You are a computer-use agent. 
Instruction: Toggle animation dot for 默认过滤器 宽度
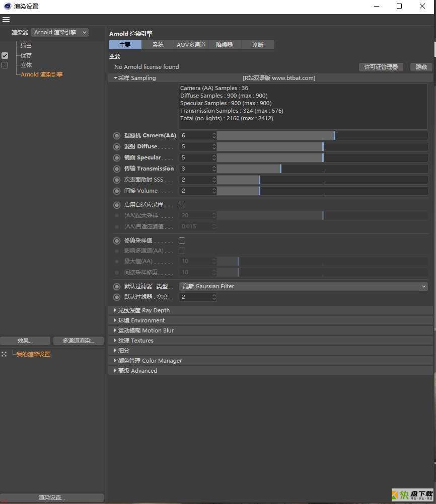point(117,297)
